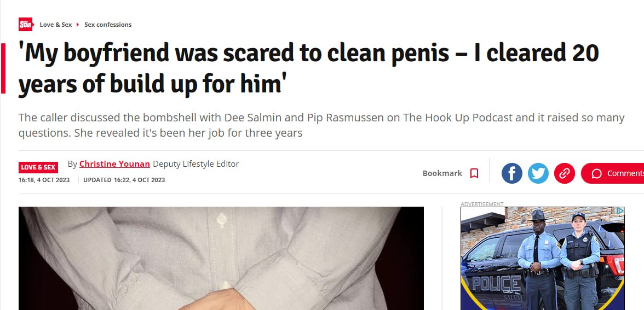Share article via Facebook icon

click(x=511, y=173)
